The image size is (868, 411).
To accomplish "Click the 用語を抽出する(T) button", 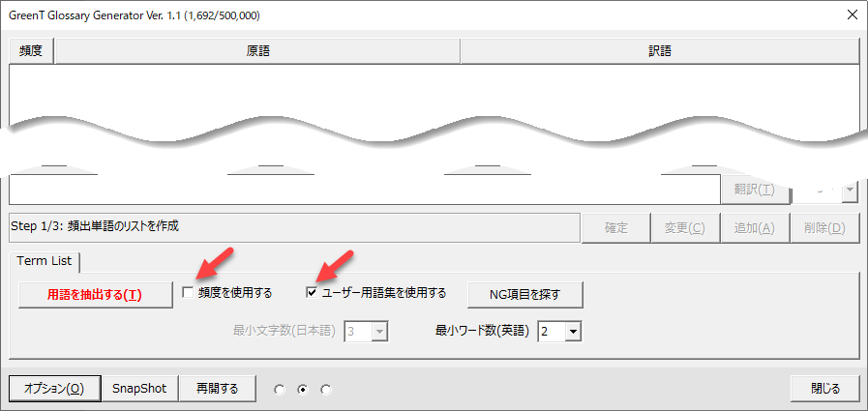I will pos(95,294).
